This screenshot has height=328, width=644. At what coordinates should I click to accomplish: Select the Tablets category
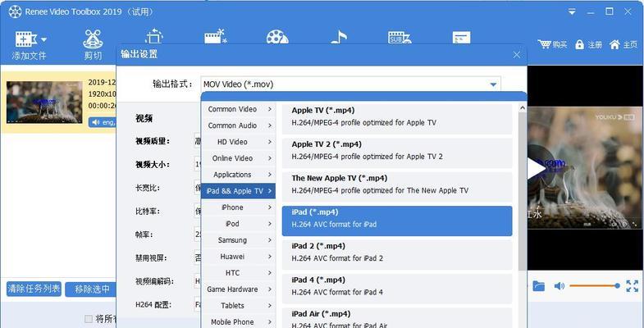(x=238, y=306)
